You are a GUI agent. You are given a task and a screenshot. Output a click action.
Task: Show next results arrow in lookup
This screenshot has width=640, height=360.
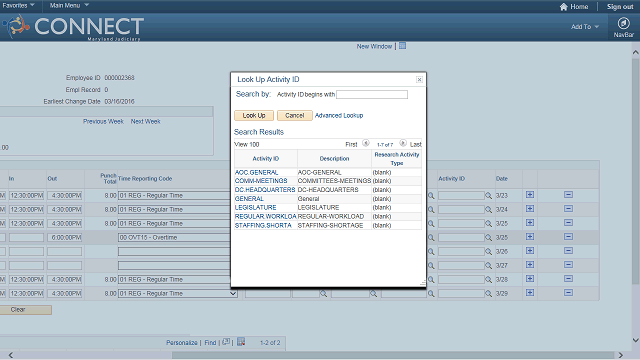coord(403,143)
